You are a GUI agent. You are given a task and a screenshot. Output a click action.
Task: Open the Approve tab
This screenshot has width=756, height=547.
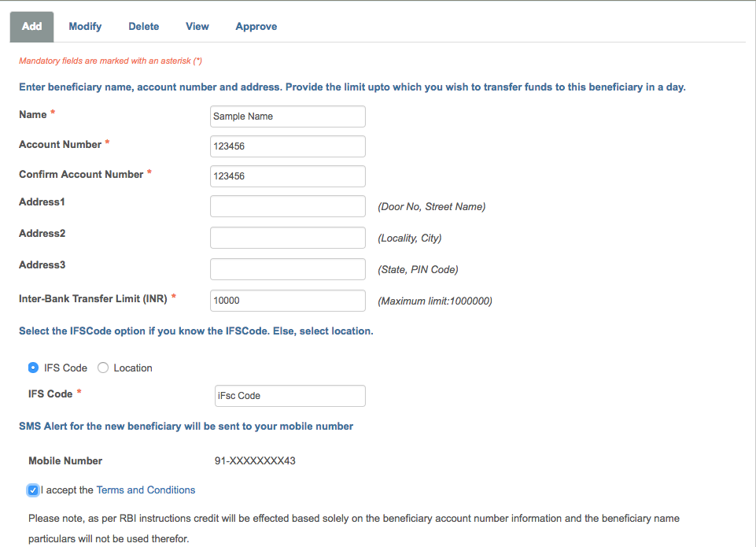(256, 27)
